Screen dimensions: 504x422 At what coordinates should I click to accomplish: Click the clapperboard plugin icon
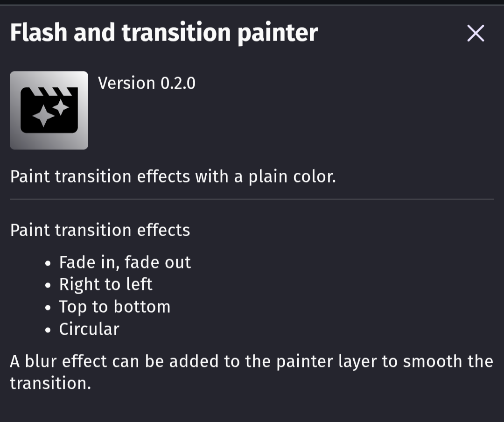coord(49,111)
